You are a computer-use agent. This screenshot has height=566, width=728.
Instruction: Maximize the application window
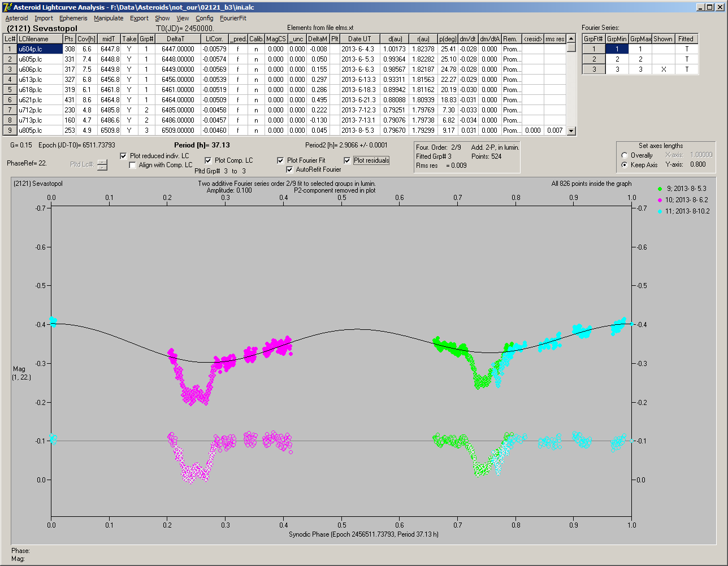click(x=709, y=7)
